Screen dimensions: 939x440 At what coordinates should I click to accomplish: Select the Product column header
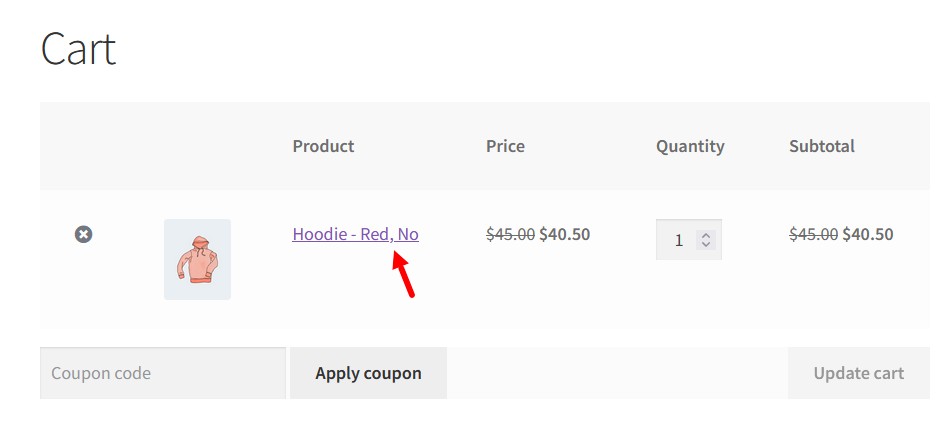click(x=323, y=146)
